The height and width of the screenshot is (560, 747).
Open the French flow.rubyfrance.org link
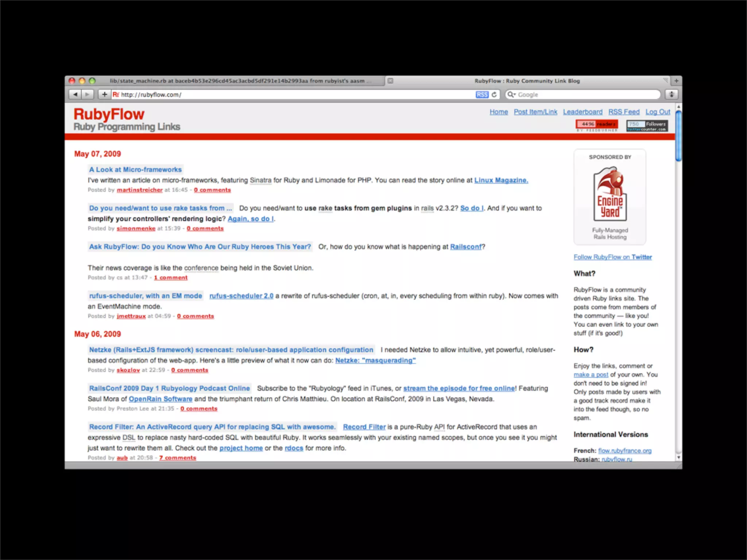(625, 451)
